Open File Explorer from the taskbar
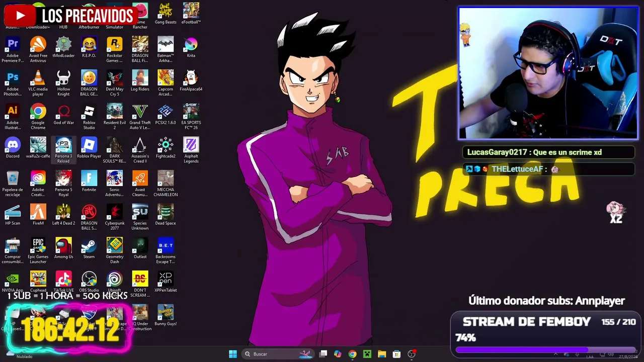 coord(382,354)
